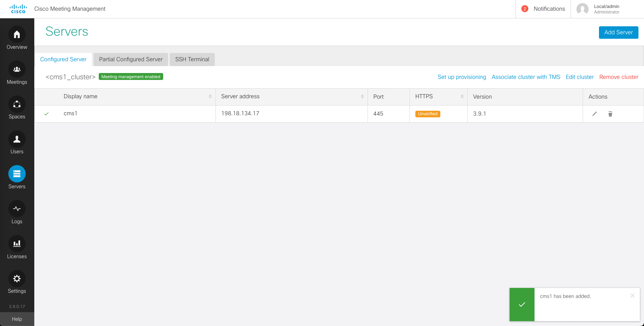Sort by HTTPS column arrows
The height and width of the screenshot is (326, 644).
(x=462, y=97)
